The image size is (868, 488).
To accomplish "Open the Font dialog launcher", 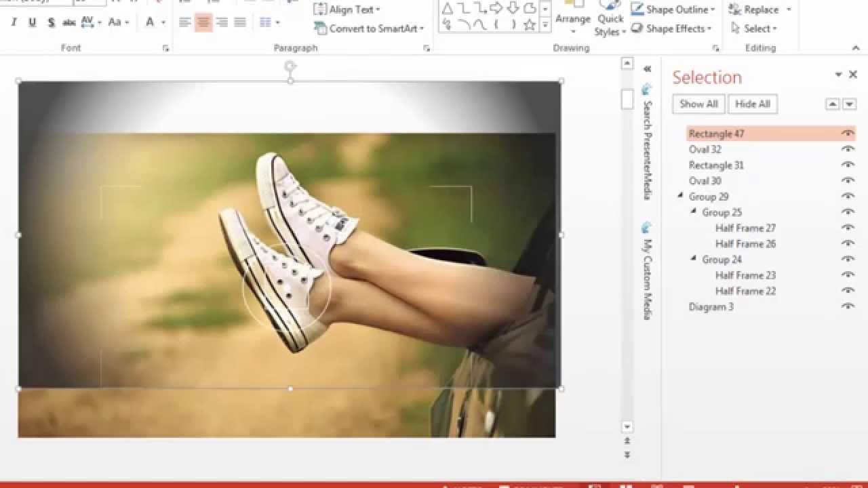I will [165, 48].
